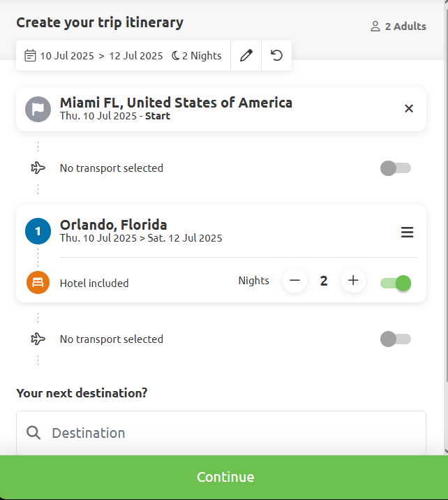Click the green Continue button

224,477
